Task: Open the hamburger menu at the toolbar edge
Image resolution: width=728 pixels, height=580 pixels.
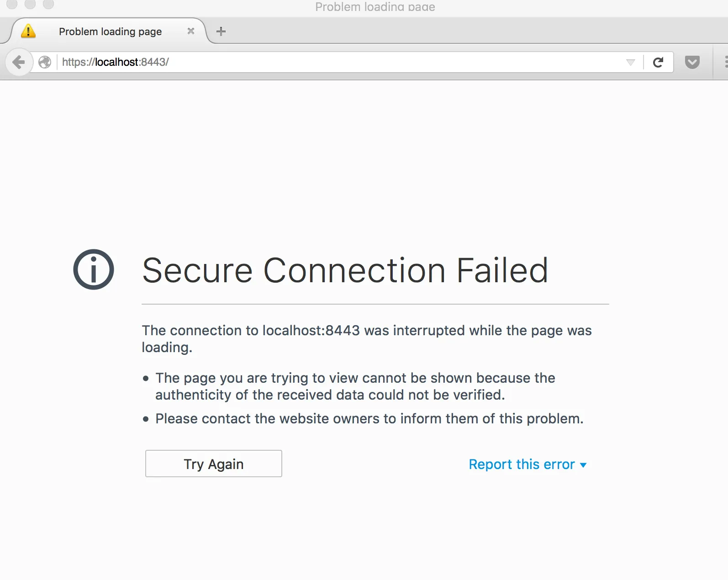Action: pos(725,62)
